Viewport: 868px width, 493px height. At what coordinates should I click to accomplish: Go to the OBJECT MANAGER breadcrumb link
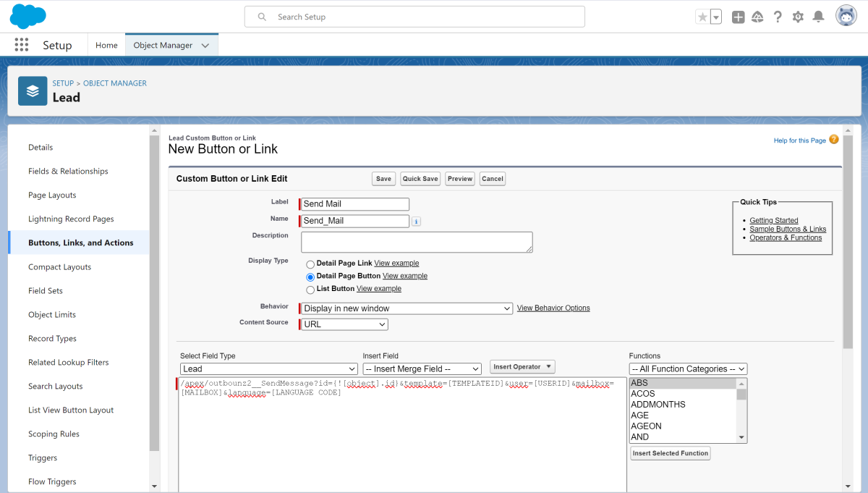(x=115, y=83)
